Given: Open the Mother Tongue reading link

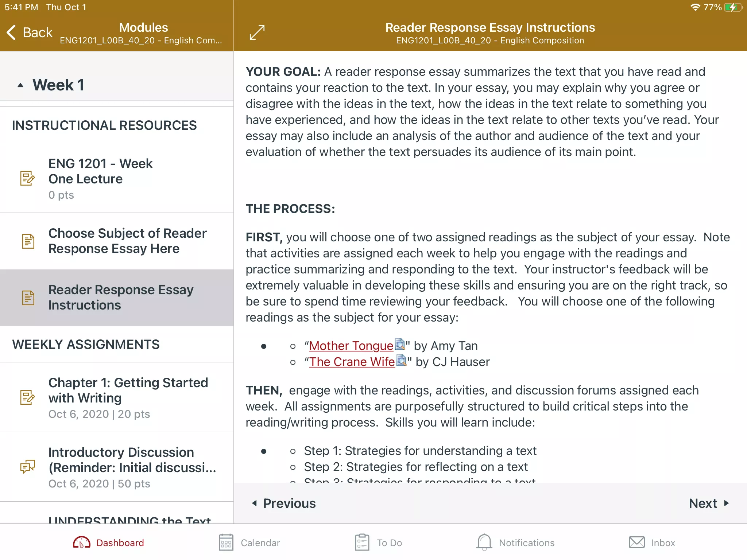Looking at the screenshot, I should pyautogui.click(x=351, y=346).
